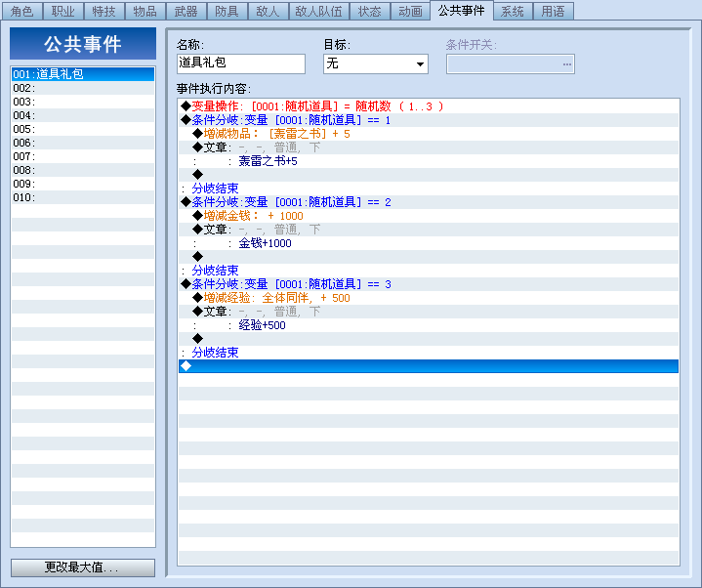This screenshot has width=702, height=588.
Task: Select common event row 007
Action: [83, 156]
